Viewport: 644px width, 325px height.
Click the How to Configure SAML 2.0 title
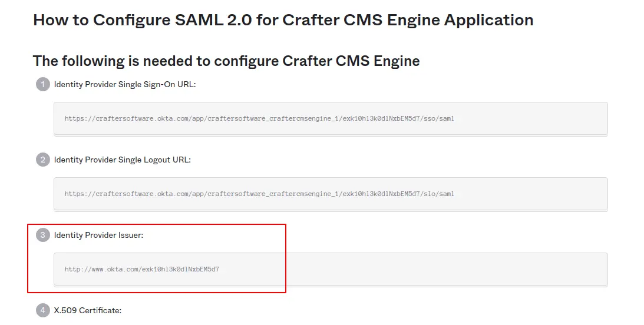click(283, 20)
